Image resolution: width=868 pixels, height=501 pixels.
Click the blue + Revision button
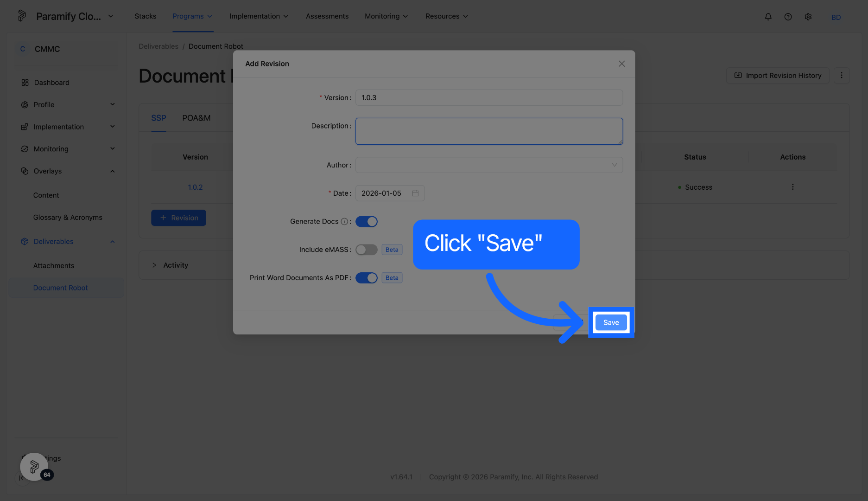tap(178, 218)
